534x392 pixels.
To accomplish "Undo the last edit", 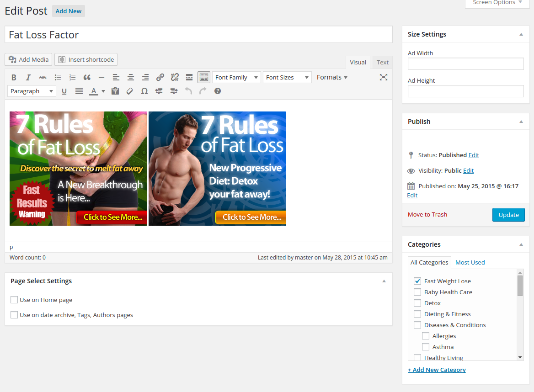I will pyautogui.click(x=188, y=91).
